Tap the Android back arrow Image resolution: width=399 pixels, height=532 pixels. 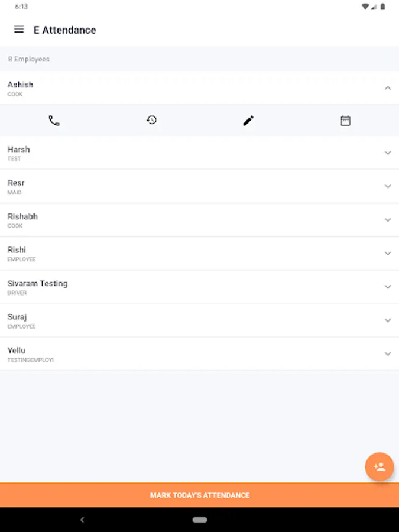82,520
